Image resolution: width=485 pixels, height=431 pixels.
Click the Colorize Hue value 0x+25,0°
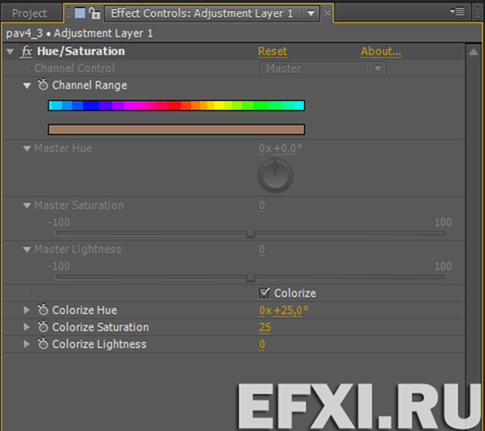[284, 310]
